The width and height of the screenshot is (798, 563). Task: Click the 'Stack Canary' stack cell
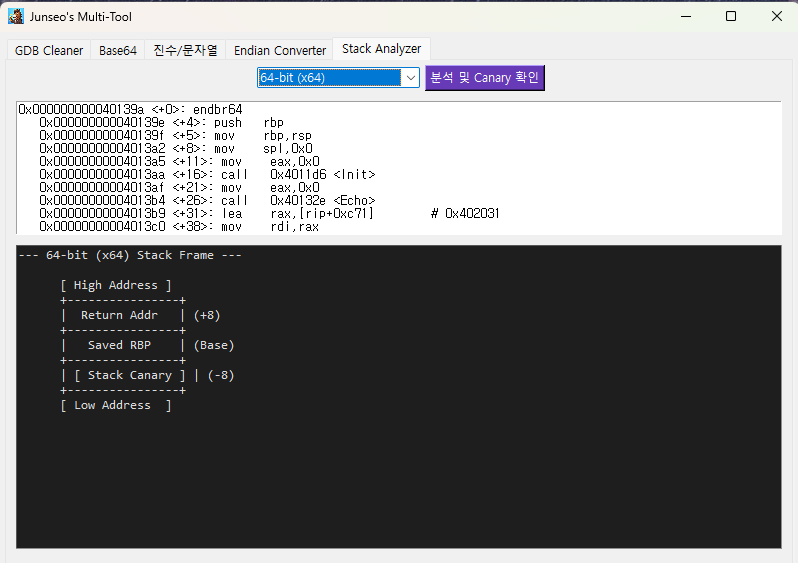click(130, 375)
